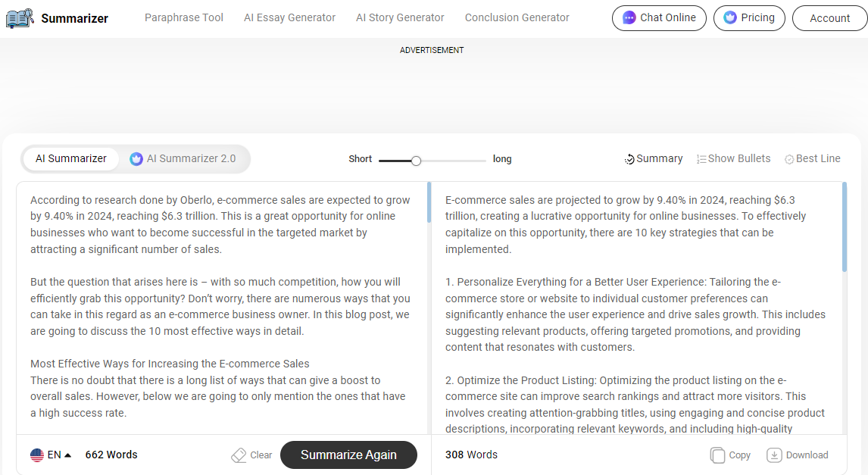Open the AI Essay Generator page
This screenshot has height=475, width=868.
point(289,17)
